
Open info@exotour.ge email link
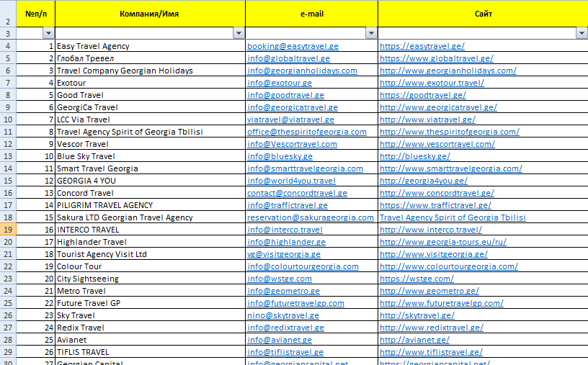pos(280,83)
